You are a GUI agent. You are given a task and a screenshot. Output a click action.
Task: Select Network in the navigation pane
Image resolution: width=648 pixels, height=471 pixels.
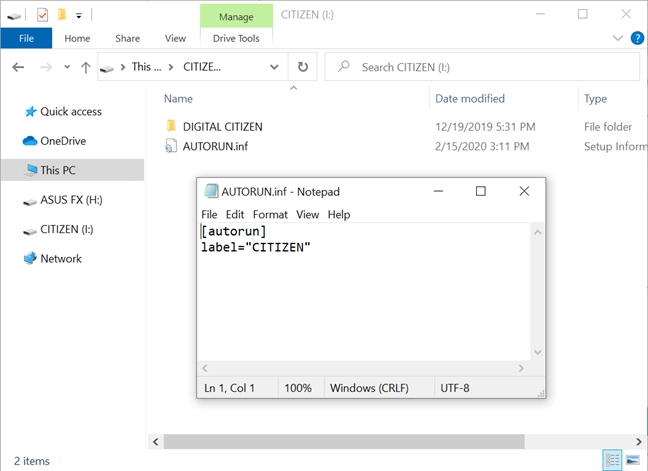[61, 259]
